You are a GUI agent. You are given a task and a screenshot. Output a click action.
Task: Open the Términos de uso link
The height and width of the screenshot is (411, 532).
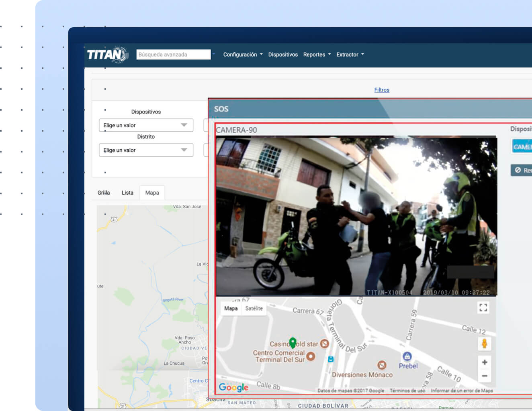click(407, 391)
